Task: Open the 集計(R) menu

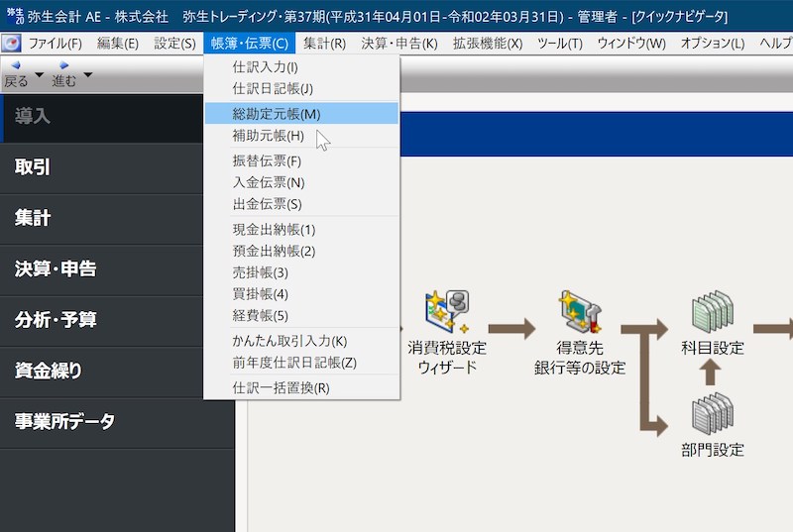Action: click(325, 44)
